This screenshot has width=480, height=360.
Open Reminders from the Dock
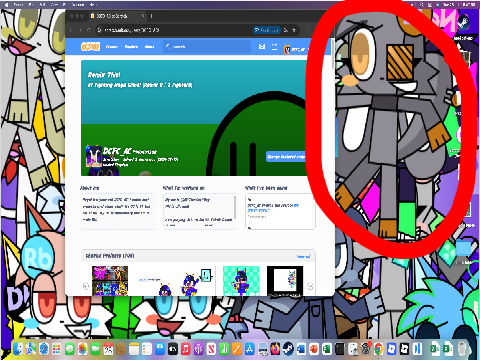(147, 349)
